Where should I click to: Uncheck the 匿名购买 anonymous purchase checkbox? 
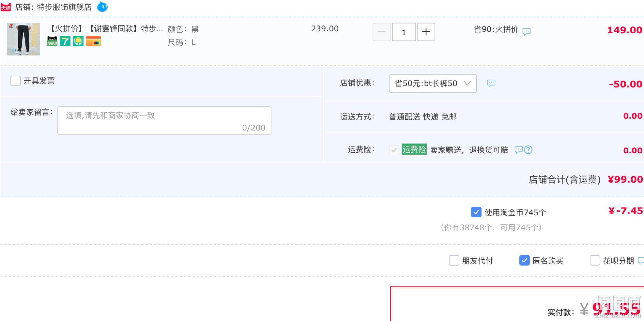(x=525, y=261)
